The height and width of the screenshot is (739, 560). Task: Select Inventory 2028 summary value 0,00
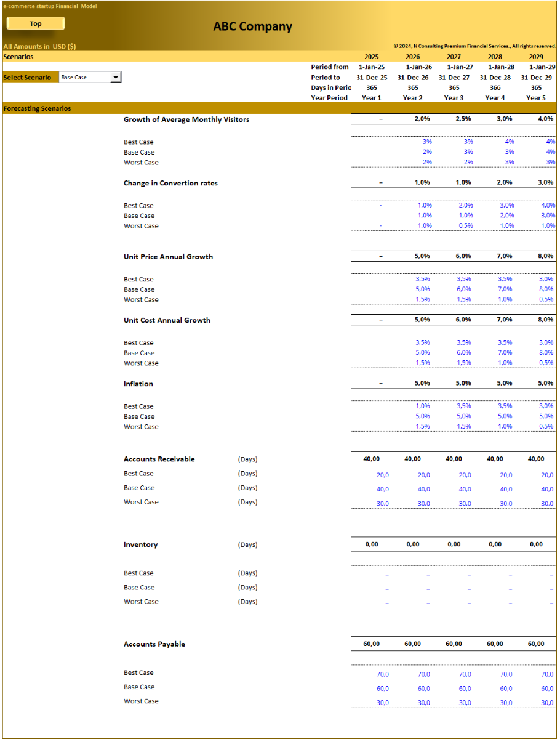click(495, 545)
